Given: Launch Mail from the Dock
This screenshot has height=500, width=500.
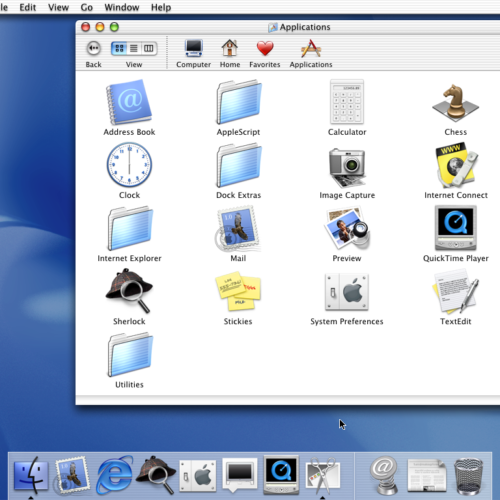Looking at the screenshot, I should tap(72, 475).
